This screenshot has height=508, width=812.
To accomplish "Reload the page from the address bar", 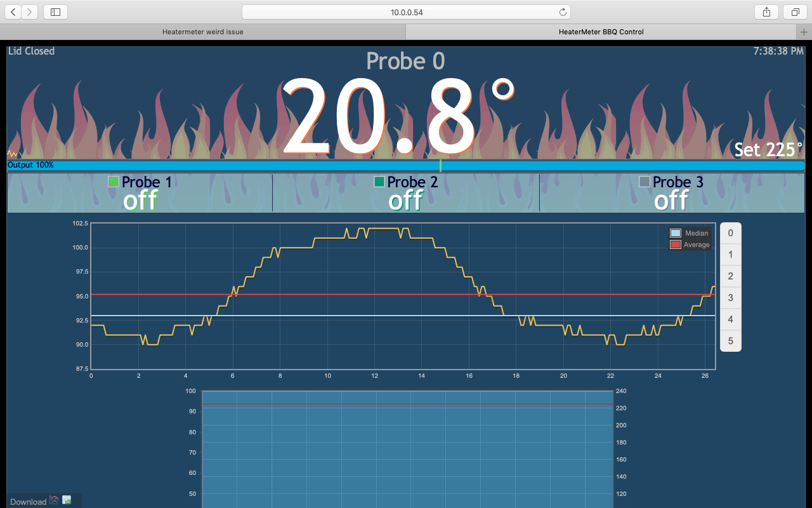I will [x=562, y=12].
